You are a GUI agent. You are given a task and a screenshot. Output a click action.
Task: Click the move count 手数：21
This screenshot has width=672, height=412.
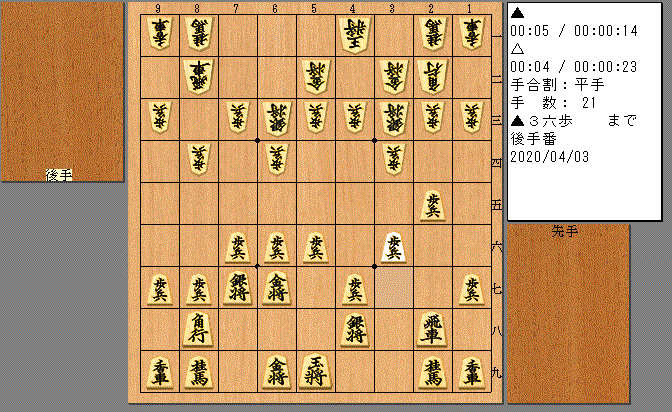click(553, 103)
